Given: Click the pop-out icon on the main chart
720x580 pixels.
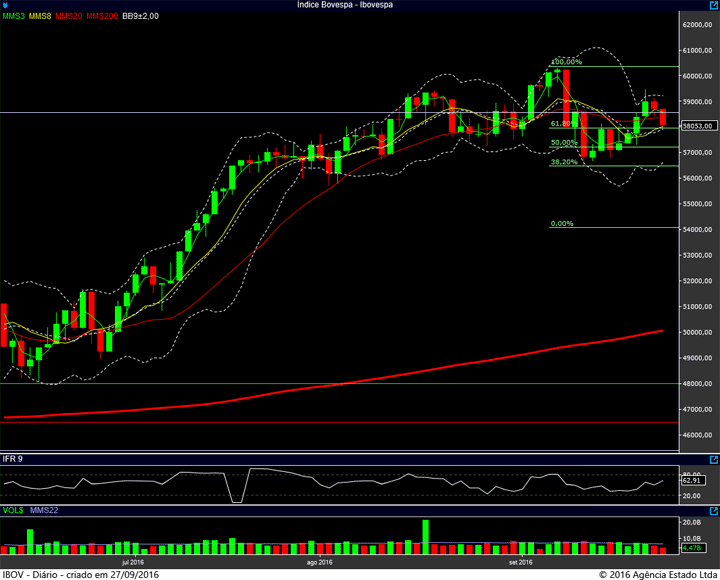Looking at the screenshot, I should (x=714, y=5).
